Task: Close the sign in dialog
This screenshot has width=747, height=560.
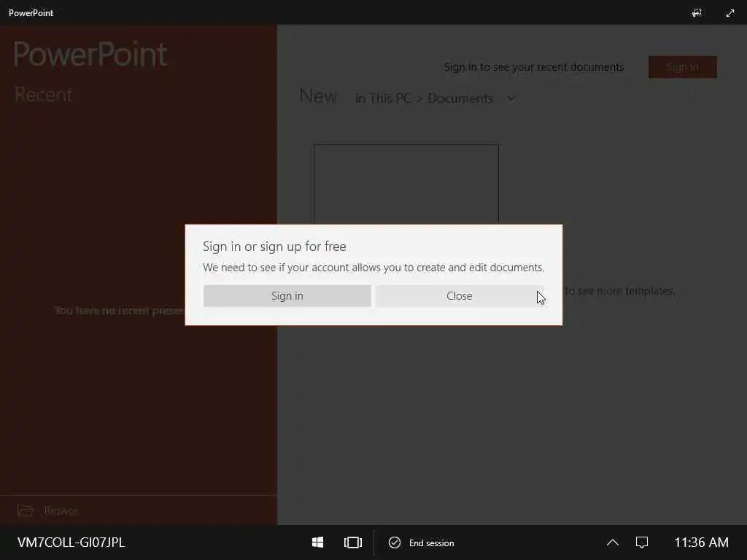Action: (x=460, y=296)
